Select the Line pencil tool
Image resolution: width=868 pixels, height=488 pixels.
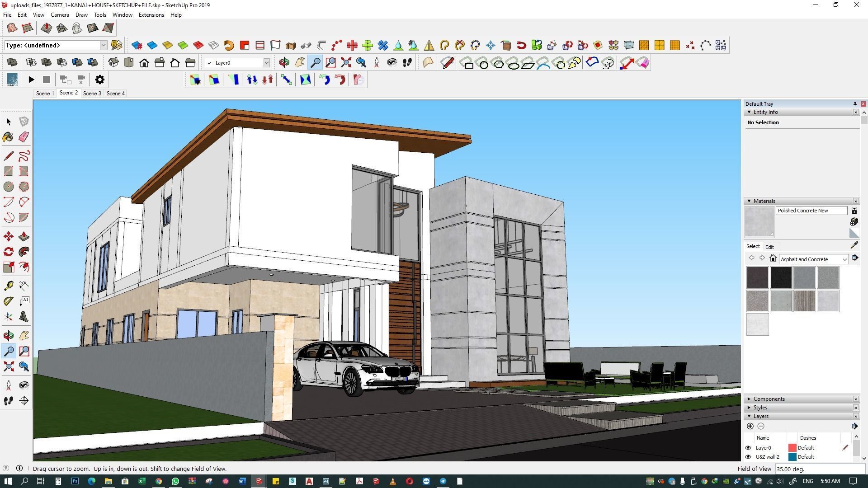pos(9,156)
